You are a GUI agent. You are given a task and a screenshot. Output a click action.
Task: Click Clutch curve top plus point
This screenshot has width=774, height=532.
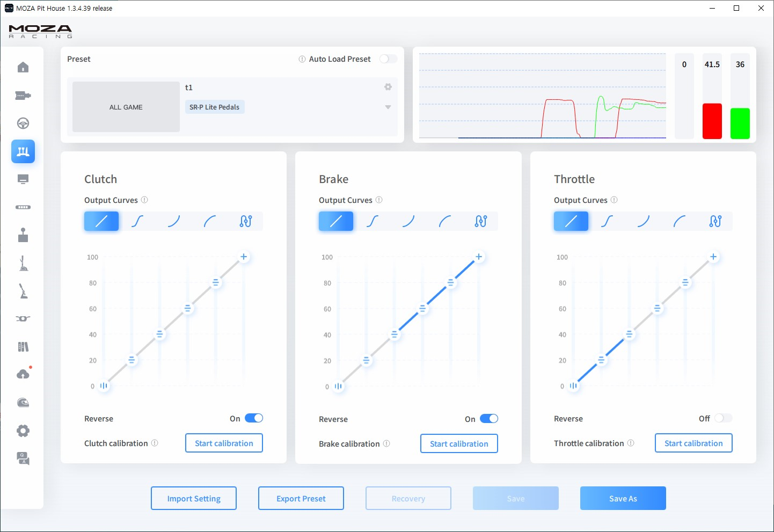tap(244, 257)
